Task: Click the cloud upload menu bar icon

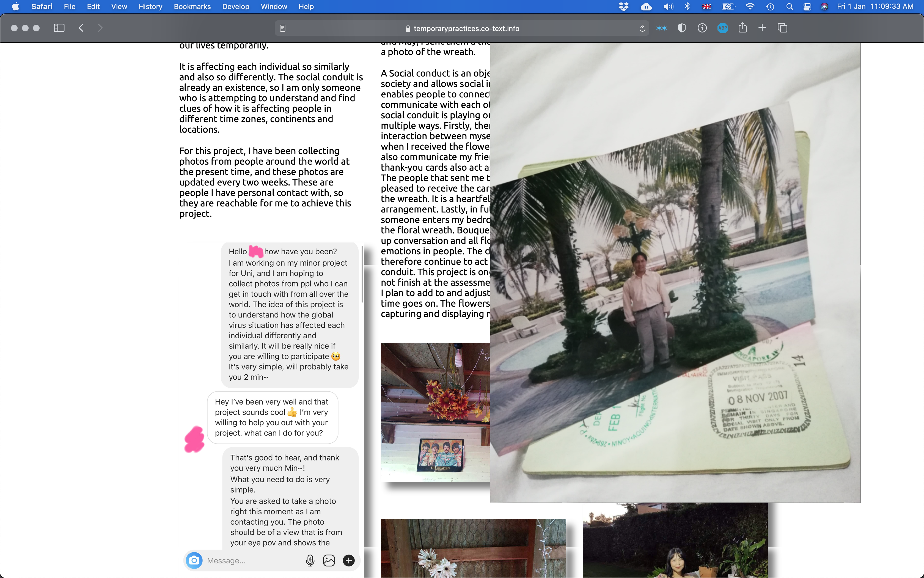Action: tap(646, 7)
